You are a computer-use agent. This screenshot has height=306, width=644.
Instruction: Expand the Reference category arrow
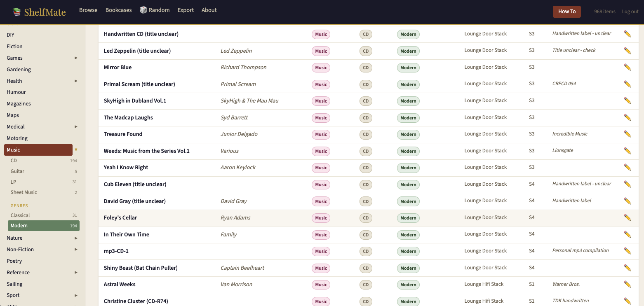click(x=76, y=273)
